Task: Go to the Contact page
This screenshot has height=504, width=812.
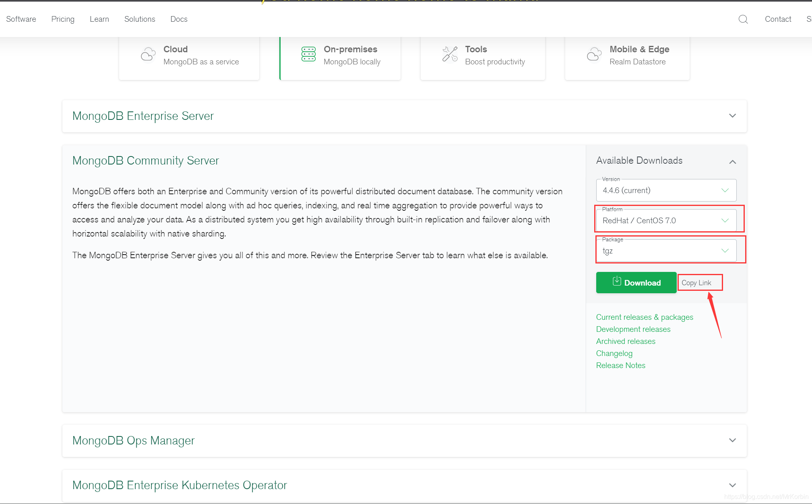Action: [x=778, y=19]
